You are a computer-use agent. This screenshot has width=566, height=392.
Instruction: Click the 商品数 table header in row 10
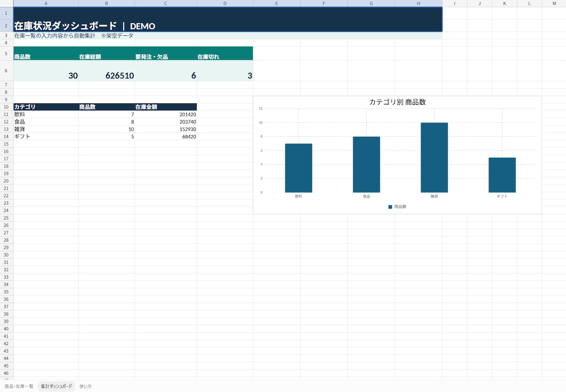point(107,107)
